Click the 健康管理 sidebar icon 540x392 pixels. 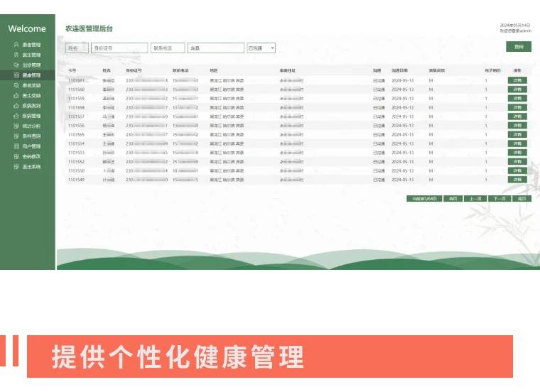16,75
